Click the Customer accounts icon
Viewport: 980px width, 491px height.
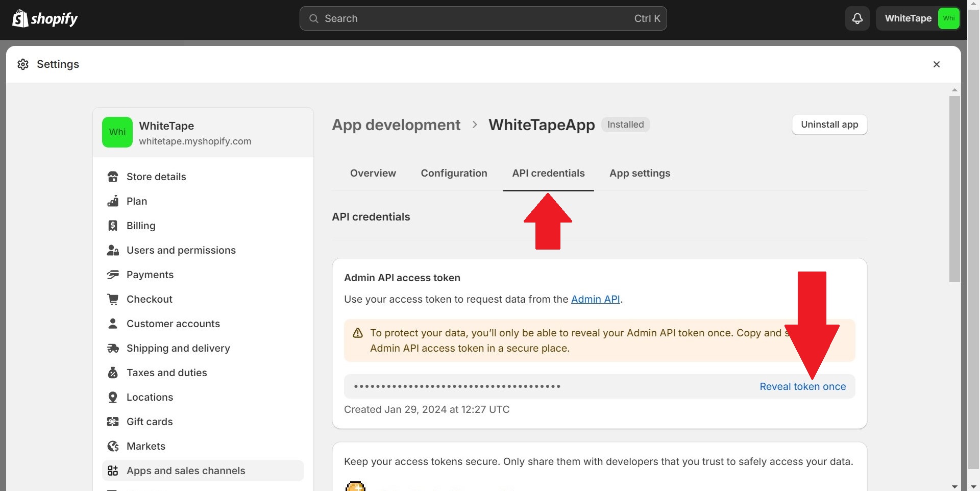113,324
